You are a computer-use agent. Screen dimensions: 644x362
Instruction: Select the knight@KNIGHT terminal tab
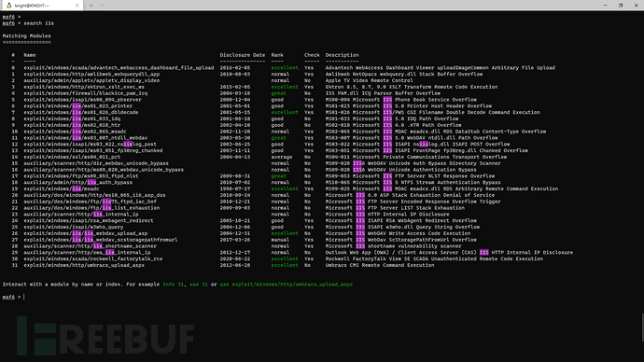[41, 6]
